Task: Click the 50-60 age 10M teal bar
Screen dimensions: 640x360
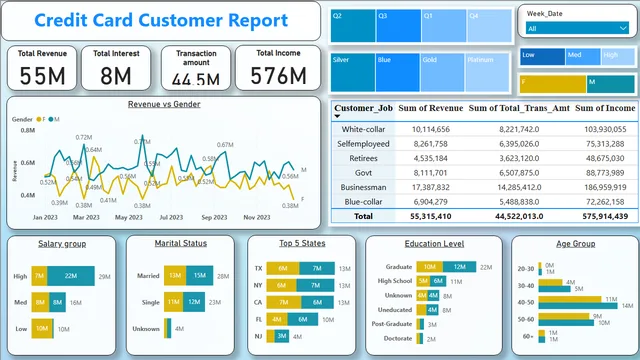Action: tap(566, 323)
